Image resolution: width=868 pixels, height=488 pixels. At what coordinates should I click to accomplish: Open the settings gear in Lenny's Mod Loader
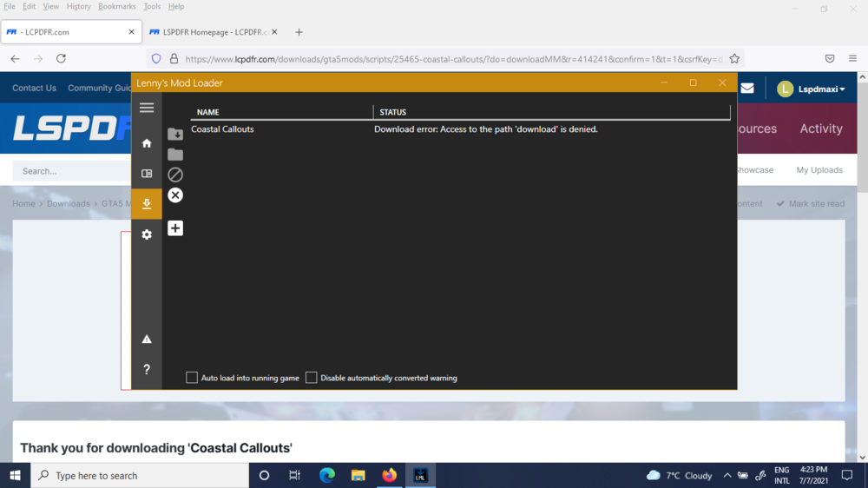(x=147, y=234)
